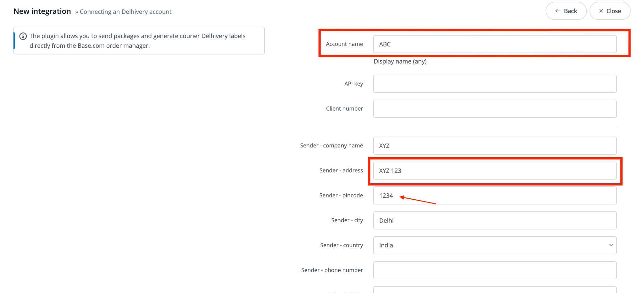Click the Close button label
644x293 pixels.
point(613,11)
